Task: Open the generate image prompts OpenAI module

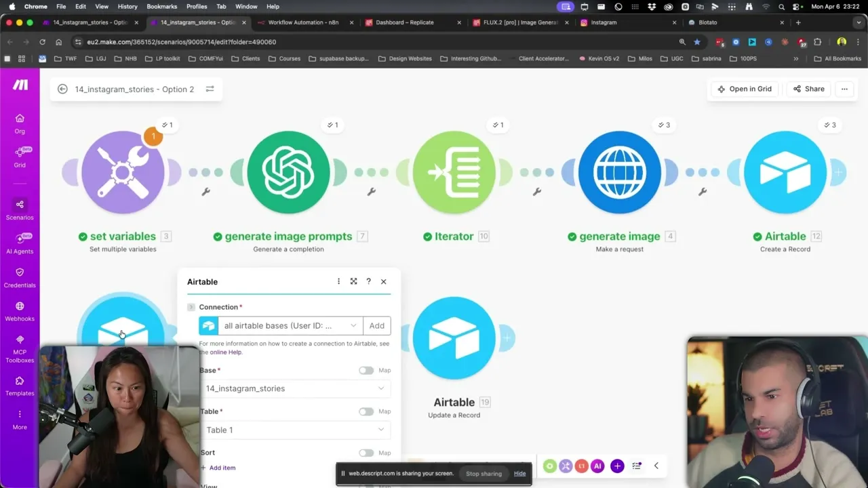Action: coord(288,172)
